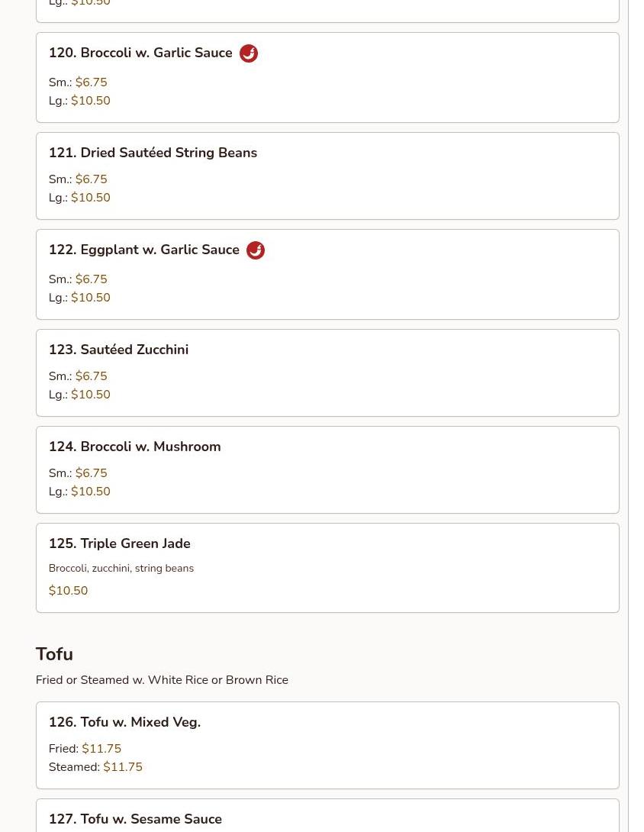Viewport: 644px width, 832px height.
Task: Click the Tofu section heading
Action: [x=54, y=654]
